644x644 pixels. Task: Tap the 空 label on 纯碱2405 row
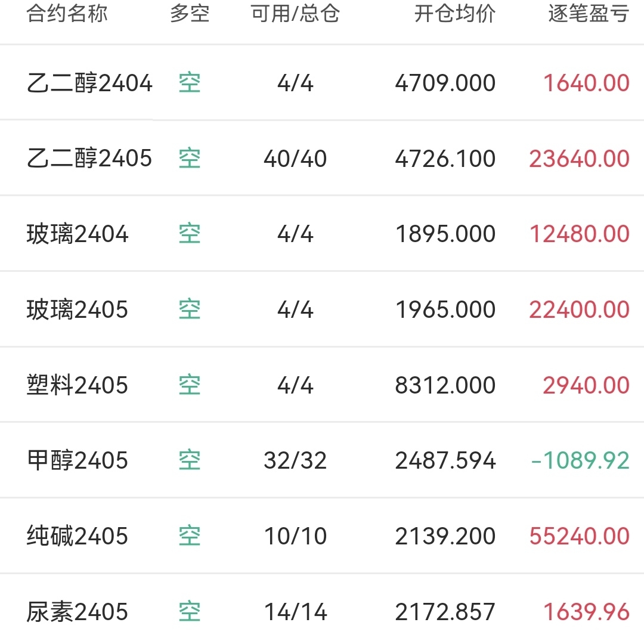[190, 536]
